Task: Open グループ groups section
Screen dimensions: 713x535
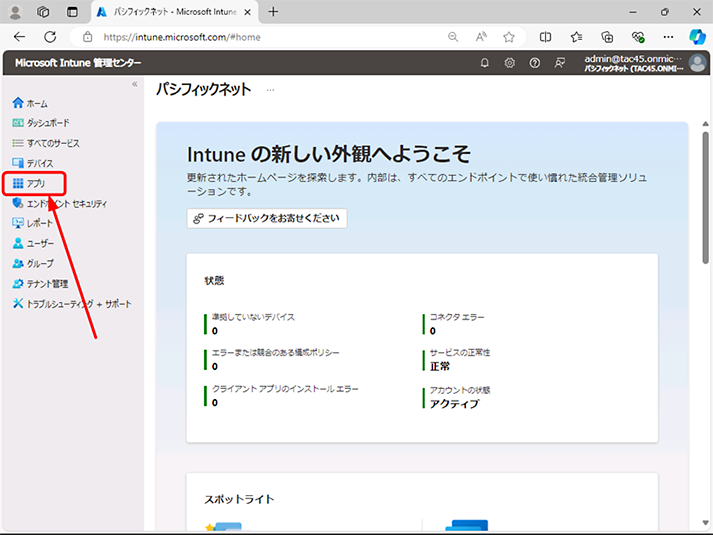Action: pos(33,263)
